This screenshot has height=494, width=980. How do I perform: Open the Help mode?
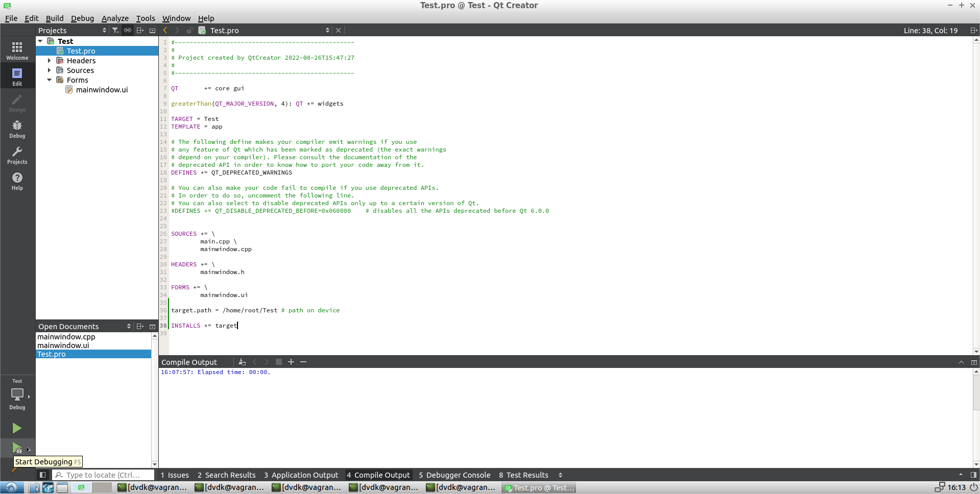click(x=17, y=181)
